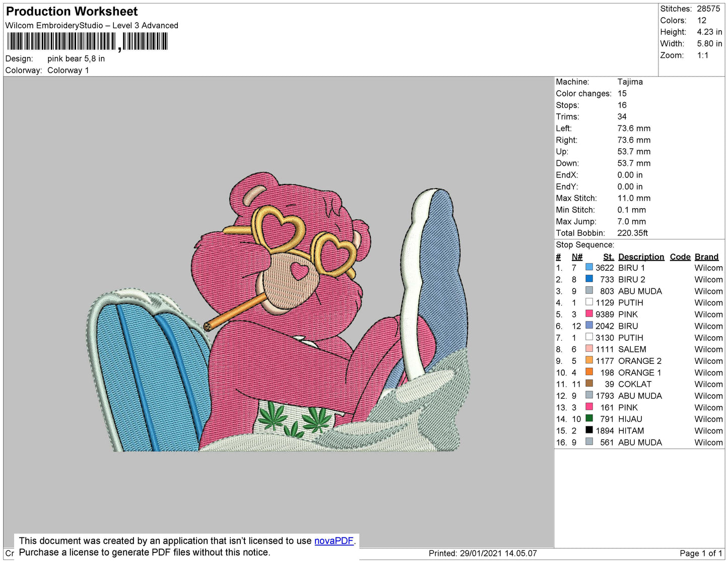Click the 'Printed: 29/01/2021 14.05.07' timestamp

483,553
